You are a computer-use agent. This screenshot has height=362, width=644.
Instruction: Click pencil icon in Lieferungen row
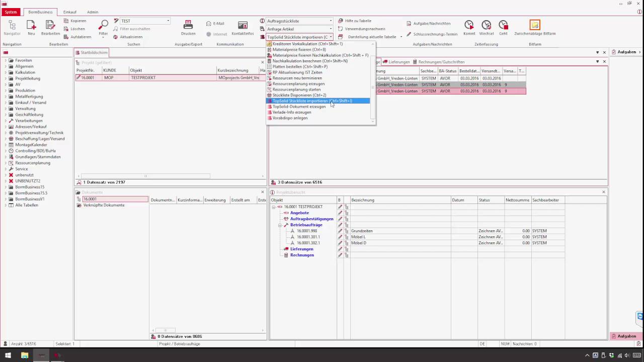pos(340,249)
